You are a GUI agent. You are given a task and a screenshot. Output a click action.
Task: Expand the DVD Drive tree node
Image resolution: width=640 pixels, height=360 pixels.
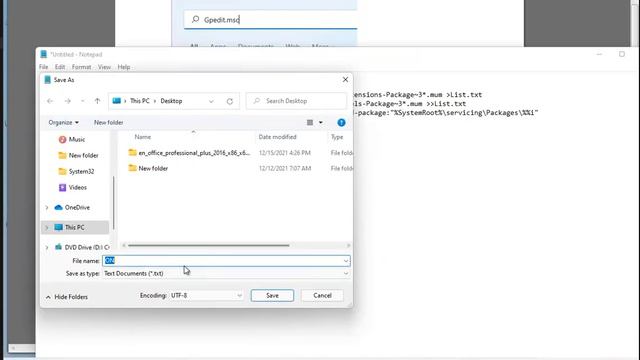point(47,247)
